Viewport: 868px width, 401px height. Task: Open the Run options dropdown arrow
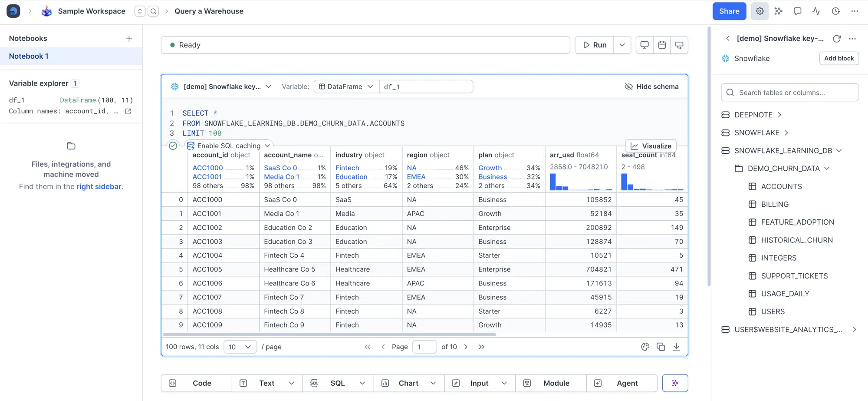(622, 45)
